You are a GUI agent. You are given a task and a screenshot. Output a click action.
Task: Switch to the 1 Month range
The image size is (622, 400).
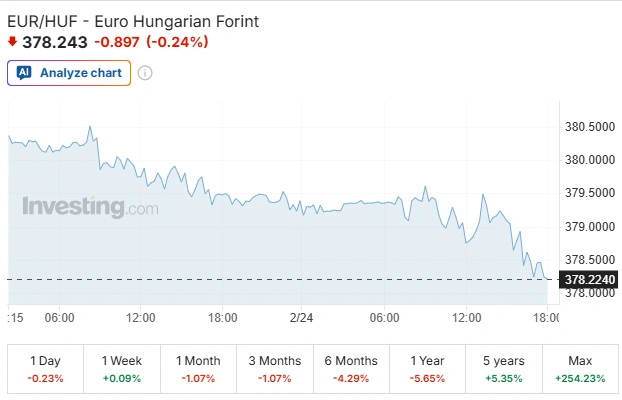pyautogui.click(x=198, y=369)
